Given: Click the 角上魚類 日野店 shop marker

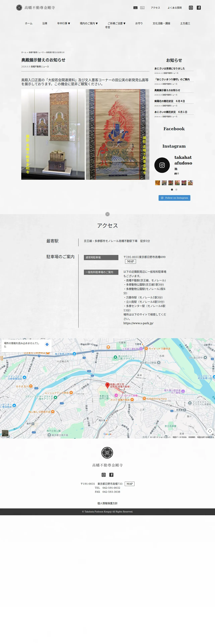Looking at the screenshot, I should click(x=74, y=354).
